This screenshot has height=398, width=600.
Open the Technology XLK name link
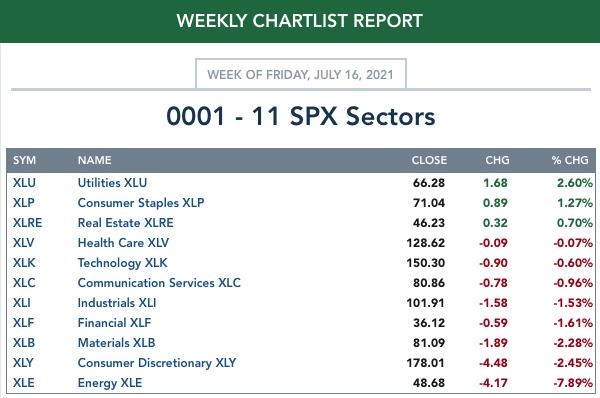pyautogui.click(x=122, y=263)
